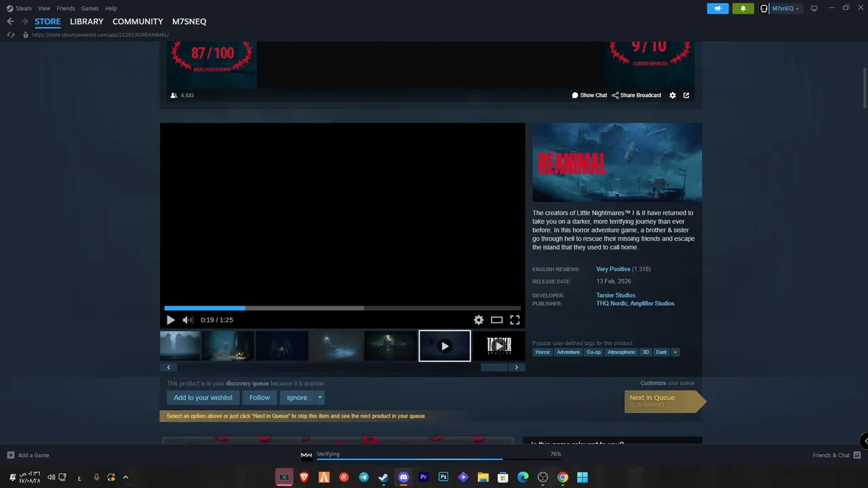The image size is (868, 488).
Task: Open broadcast settings gear
Action: click(x=673, y=96)
